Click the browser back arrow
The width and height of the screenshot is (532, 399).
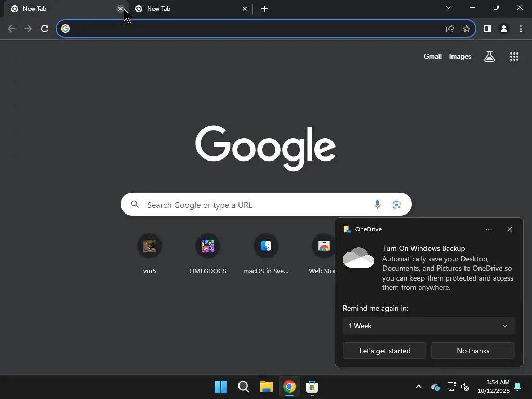11,29
